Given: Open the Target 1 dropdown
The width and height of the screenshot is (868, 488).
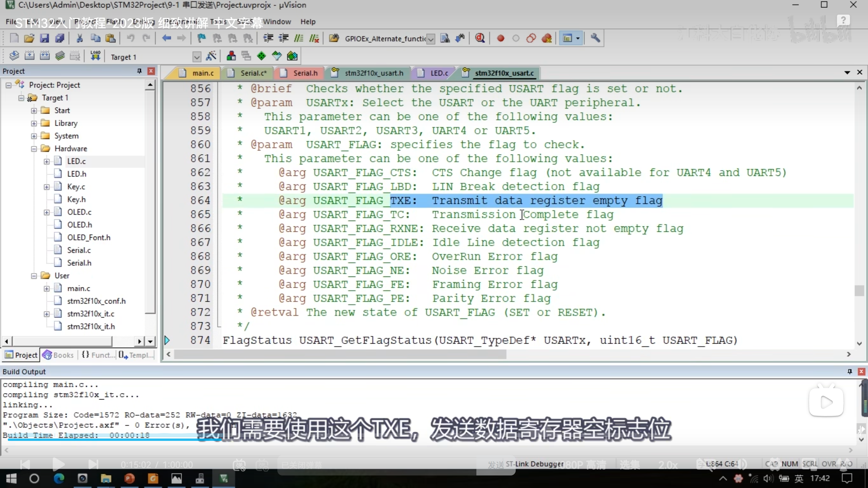Looking at the screenshot, I should point(197,57).
